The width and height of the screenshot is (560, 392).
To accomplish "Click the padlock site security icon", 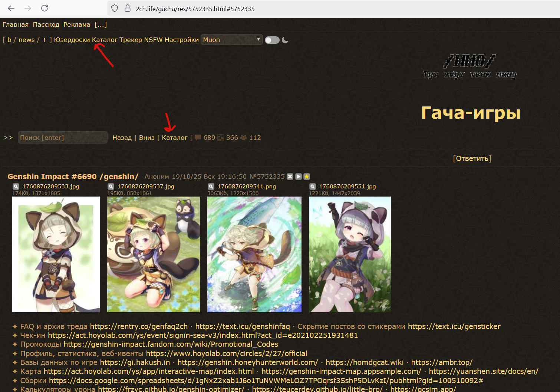I will (x=127, y=8).
